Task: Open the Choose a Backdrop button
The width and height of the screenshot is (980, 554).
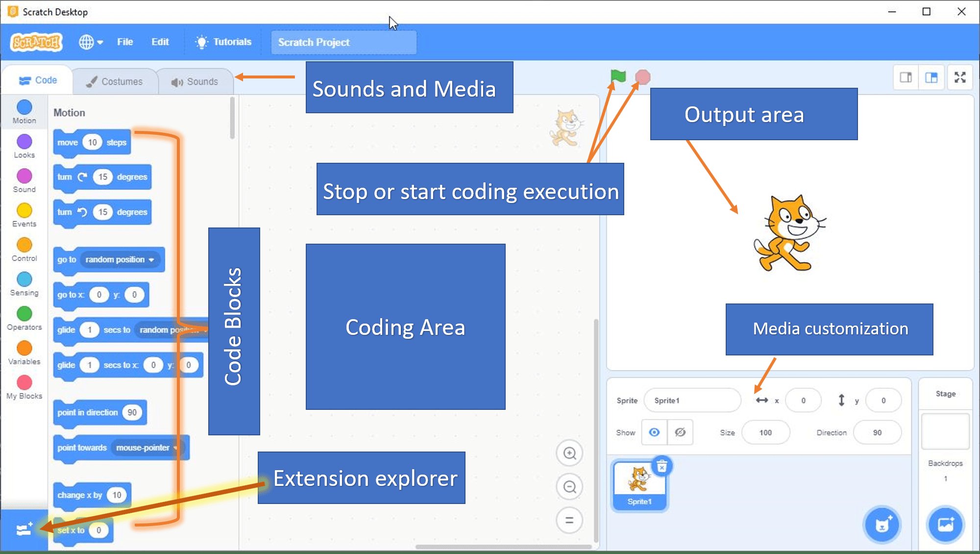Action: [x=946, y=525]
